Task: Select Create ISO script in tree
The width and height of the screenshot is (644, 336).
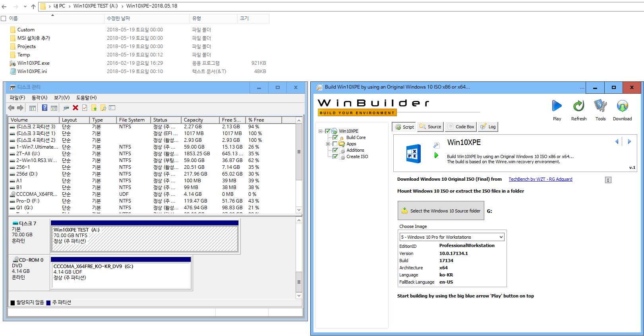Action: tap(357, 156)
